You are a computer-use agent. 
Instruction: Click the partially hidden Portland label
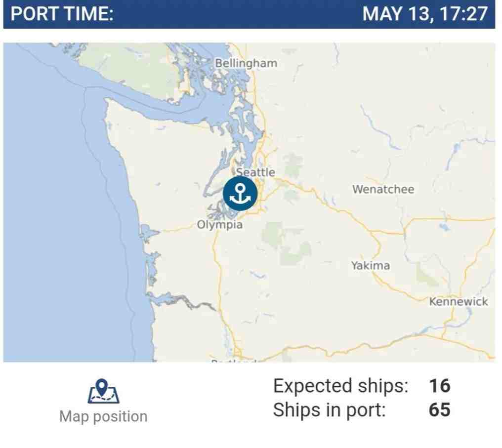(234, 361)
